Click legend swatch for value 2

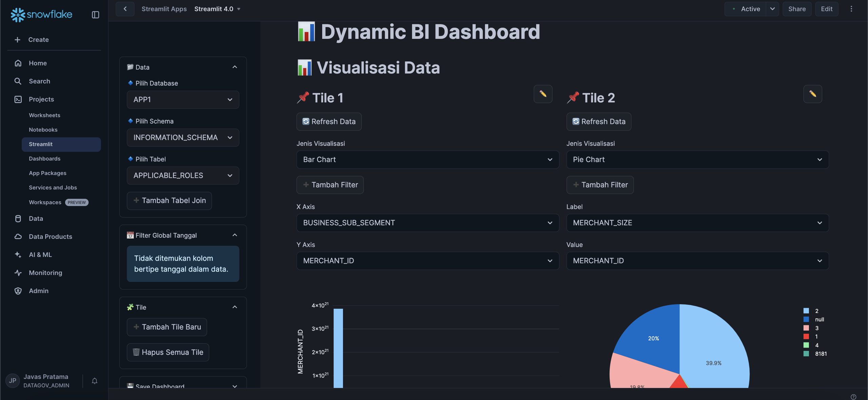tap(806, 311)
